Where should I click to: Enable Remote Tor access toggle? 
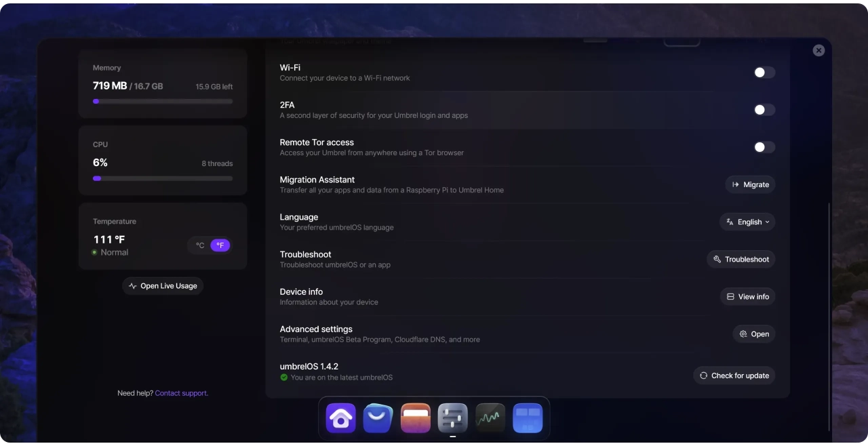pyautogui.click(x=764, y=147)
